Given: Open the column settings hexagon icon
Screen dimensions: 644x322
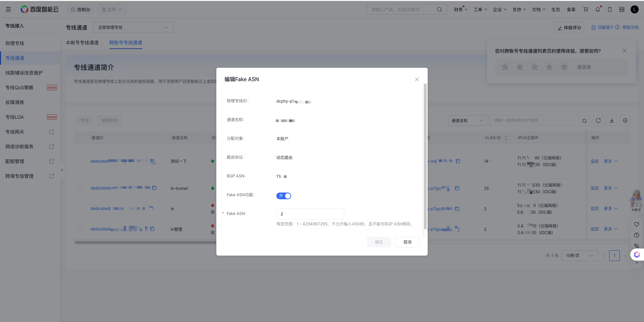Looking at the screenshot, I should tap(625, 120).
